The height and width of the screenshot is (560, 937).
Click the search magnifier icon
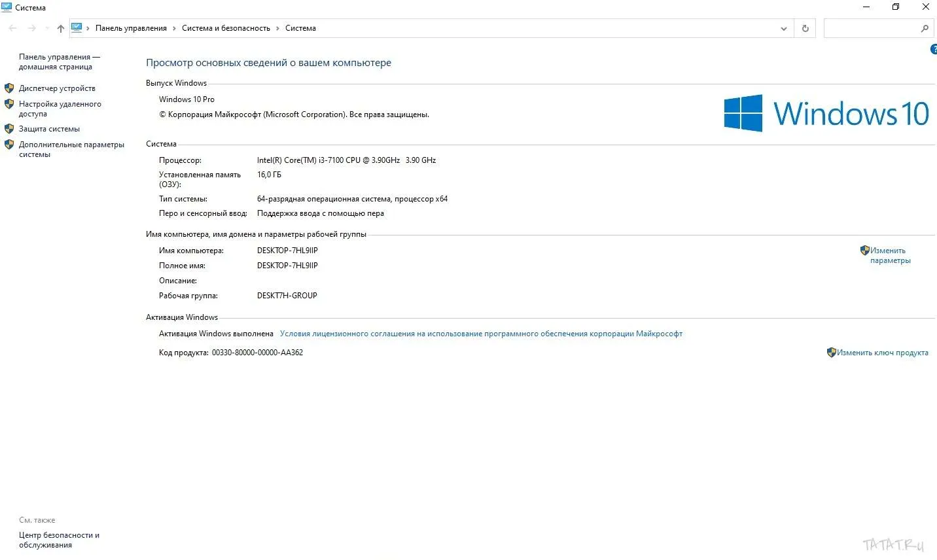pos(925,28)
